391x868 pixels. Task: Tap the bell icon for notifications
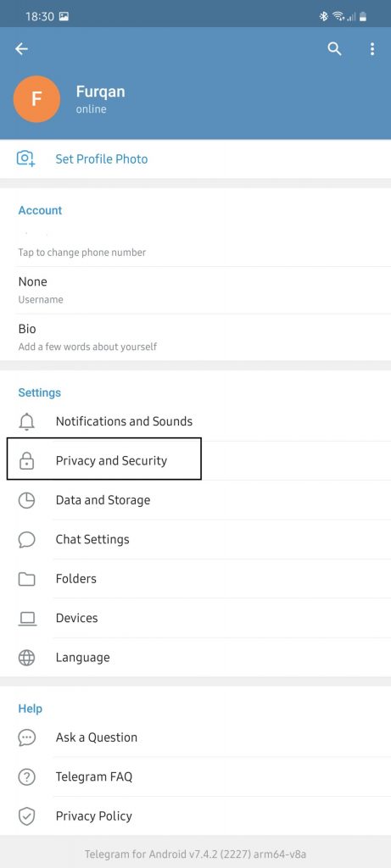click(26, 422)
